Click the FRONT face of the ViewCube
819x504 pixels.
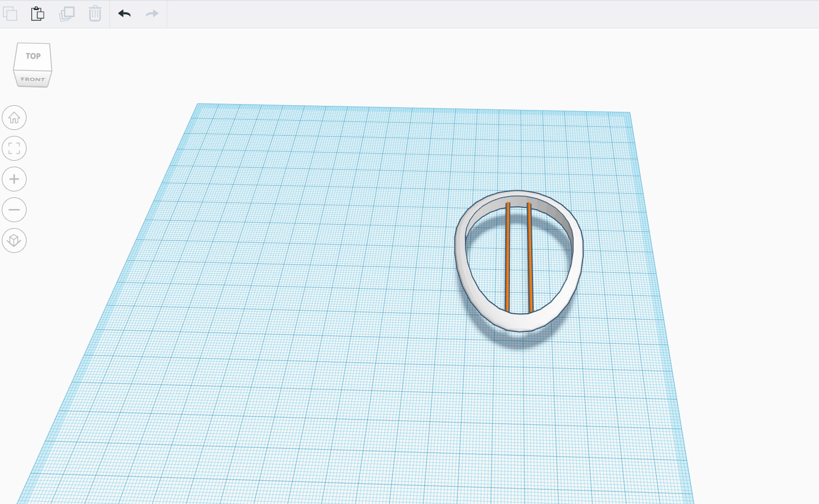pos(34,77)
